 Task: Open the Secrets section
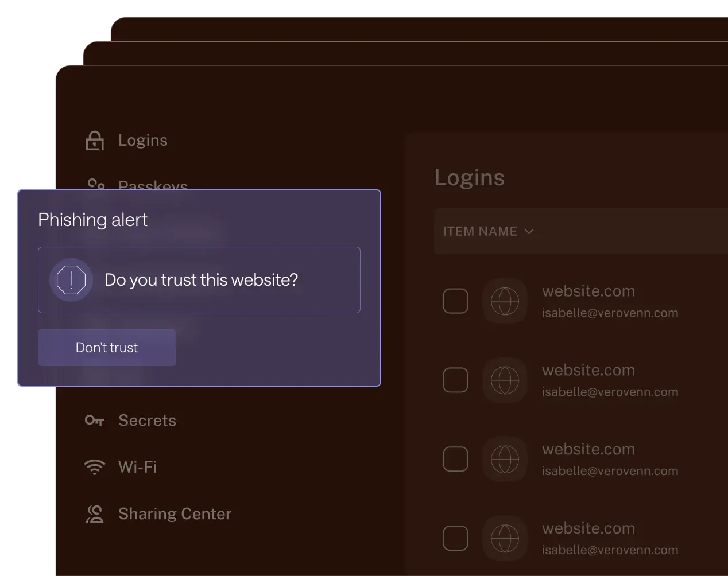click(147, 421)
